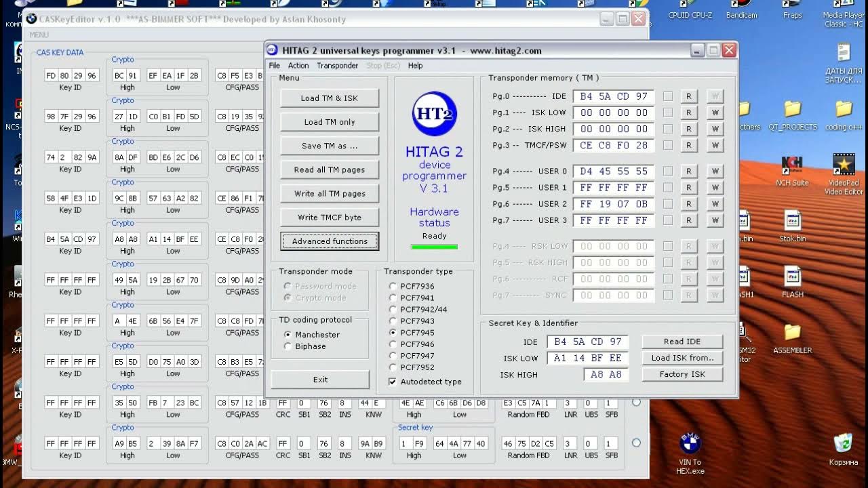Read Pg.5 USER 1 with R button
Screen dimensions: 868x488
[688, 187]
